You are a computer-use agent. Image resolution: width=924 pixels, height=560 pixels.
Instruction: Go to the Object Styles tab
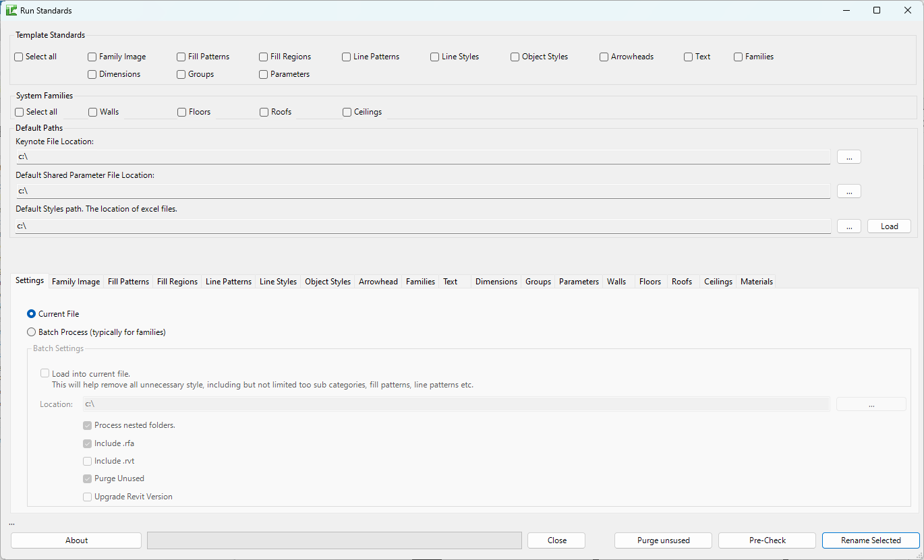tap(328, 282)
